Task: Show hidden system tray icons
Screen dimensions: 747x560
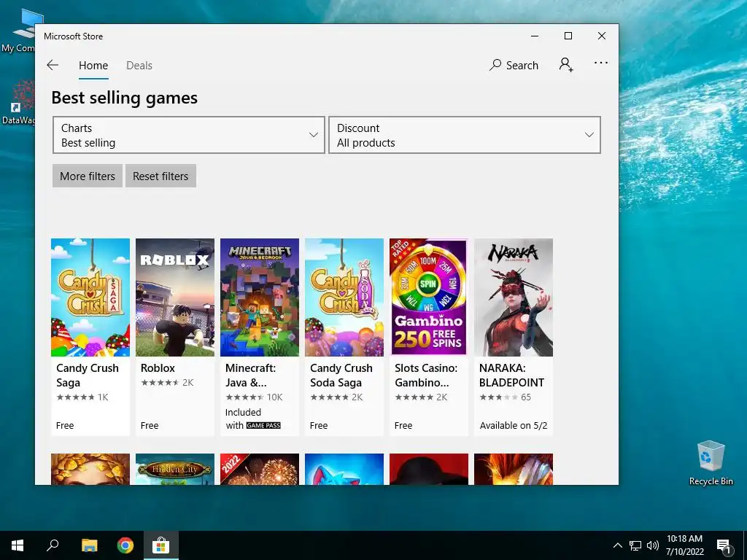Action: (617, 545)
